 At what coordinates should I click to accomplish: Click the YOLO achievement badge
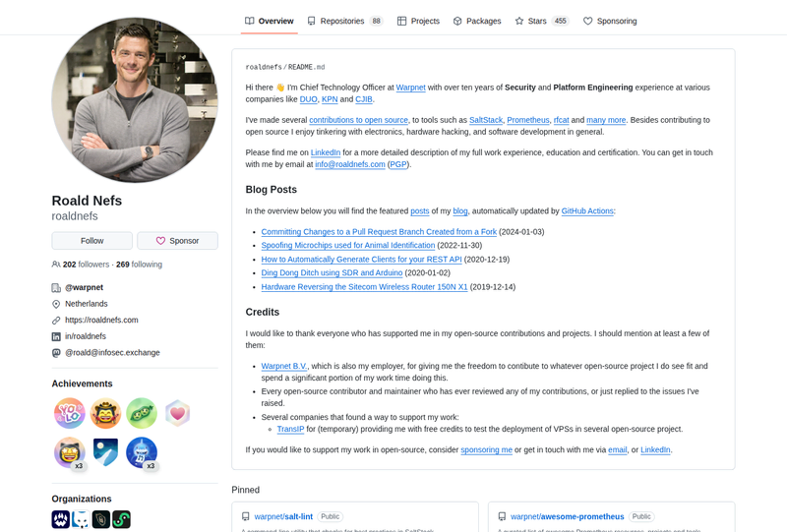coord(69,413)
